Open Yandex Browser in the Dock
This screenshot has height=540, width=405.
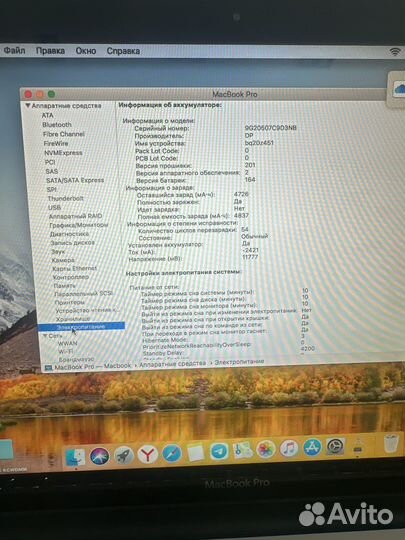[147, 455]
